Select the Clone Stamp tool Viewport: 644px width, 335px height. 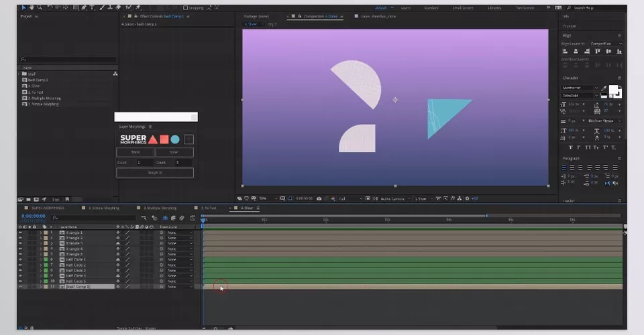coord(109,7)
